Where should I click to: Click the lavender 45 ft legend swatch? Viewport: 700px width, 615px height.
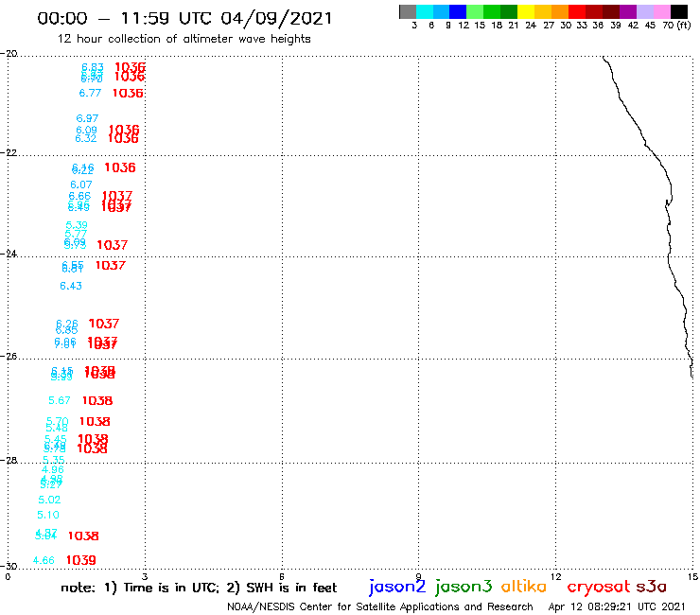pyautogui.click(x=644, y=12)
